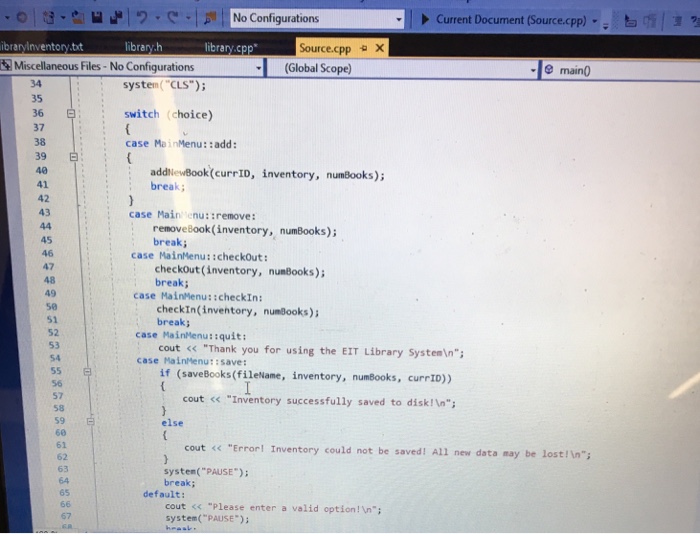Click 'case MainMenu::add:' line
Image resolution: width=700 pixels, height=534 pixels.
coord(181,144)
